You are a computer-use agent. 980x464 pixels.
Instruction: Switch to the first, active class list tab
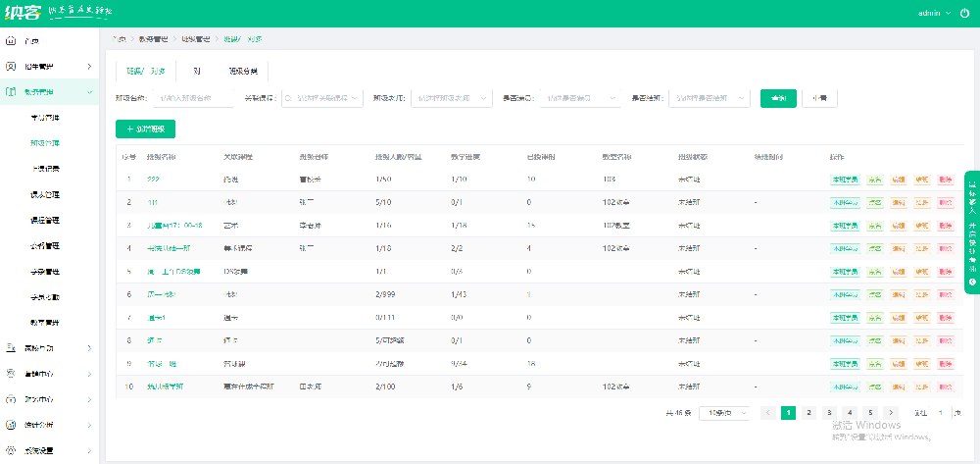(x=146, y=72)
